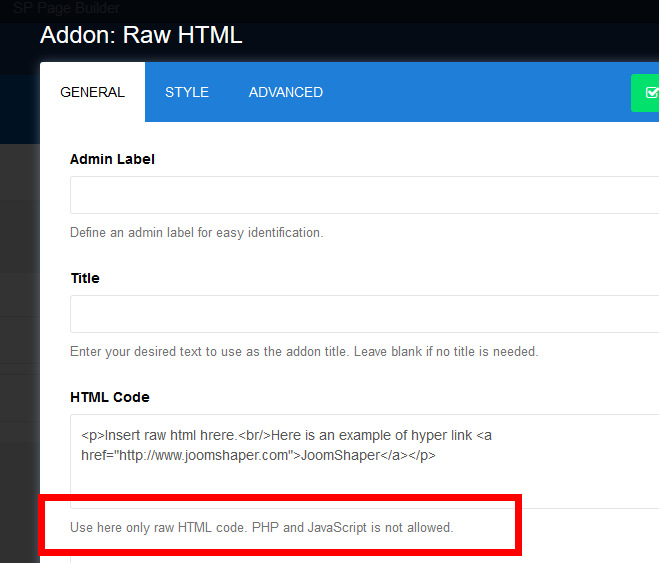
Task: Click the 'Admin Label' field label
Action: [x=112, y=159]
